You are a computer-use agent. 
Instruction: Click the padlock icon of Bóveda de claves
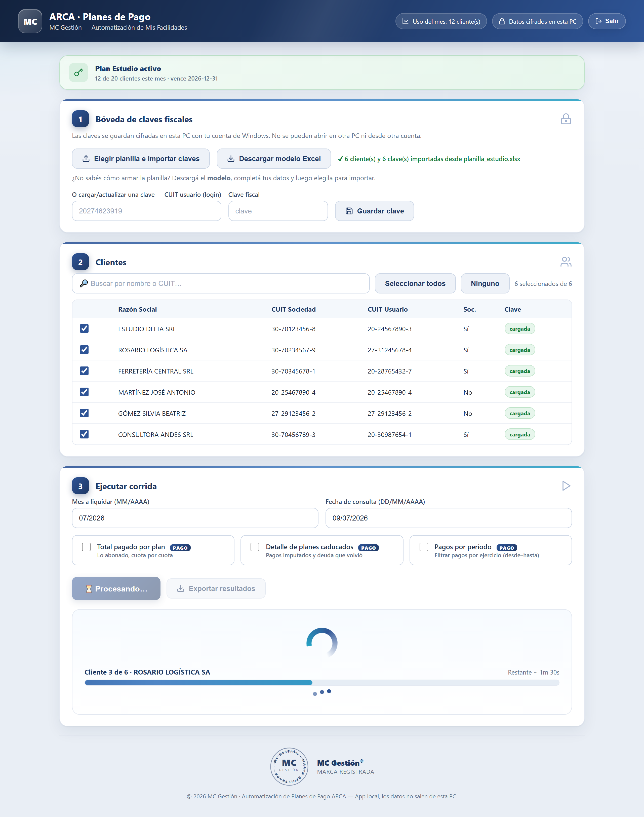click(x=566, y=119)
